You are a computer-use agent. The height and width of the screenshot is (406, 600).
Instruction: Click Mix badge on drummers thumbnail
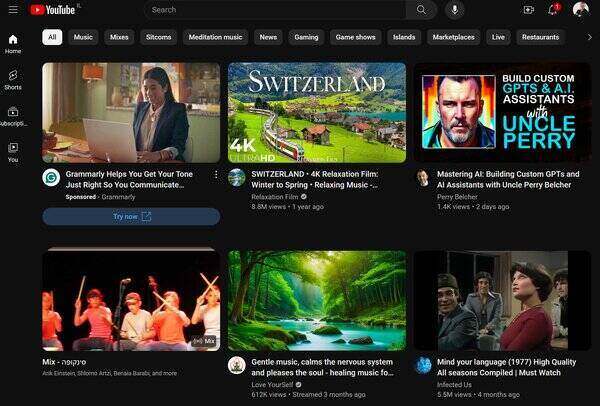click(x=204, y=341)
